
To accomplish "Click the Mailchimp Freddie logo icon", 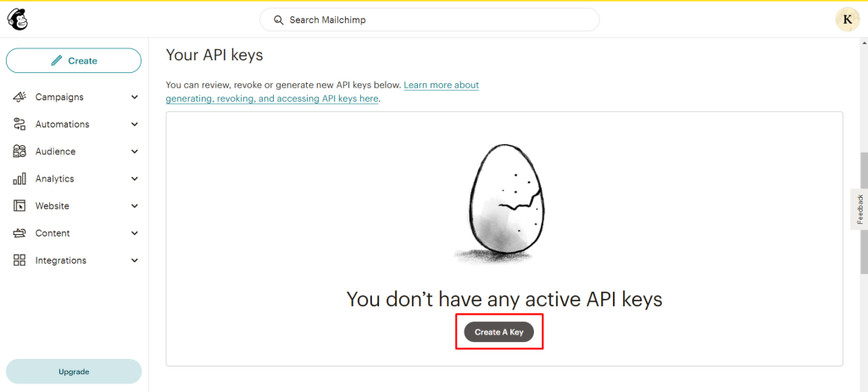I will (x=18, y=19).
